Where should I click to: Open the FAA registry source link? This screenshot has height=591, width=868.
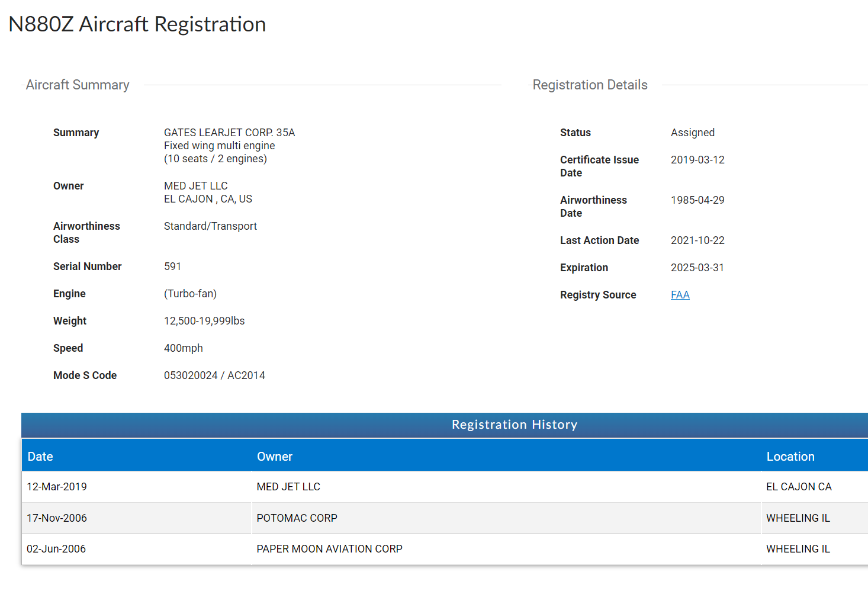680,295
